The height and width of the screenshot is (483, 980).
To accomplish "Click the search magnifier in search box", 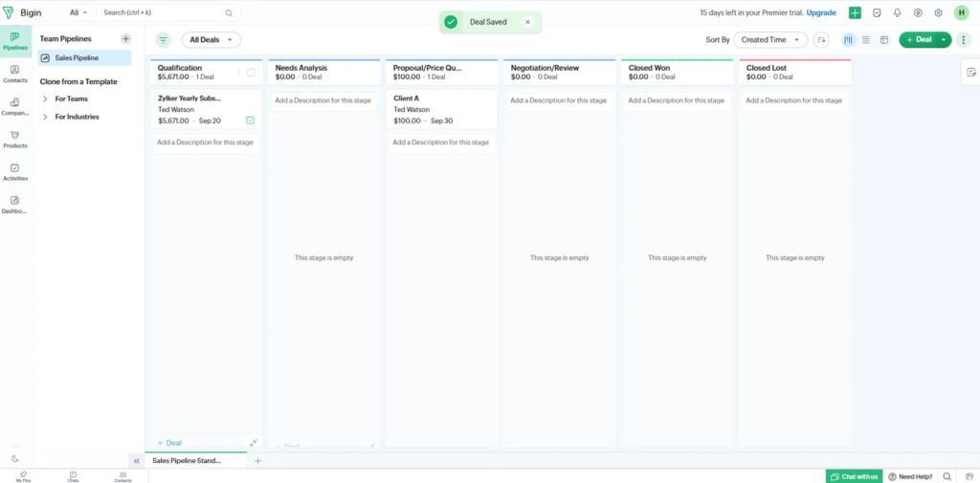I will click(x=229, y=12).
